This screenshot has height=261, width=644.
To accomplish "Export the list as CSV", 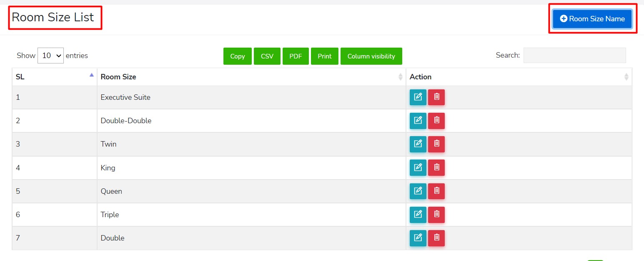I will pos(267,56).
